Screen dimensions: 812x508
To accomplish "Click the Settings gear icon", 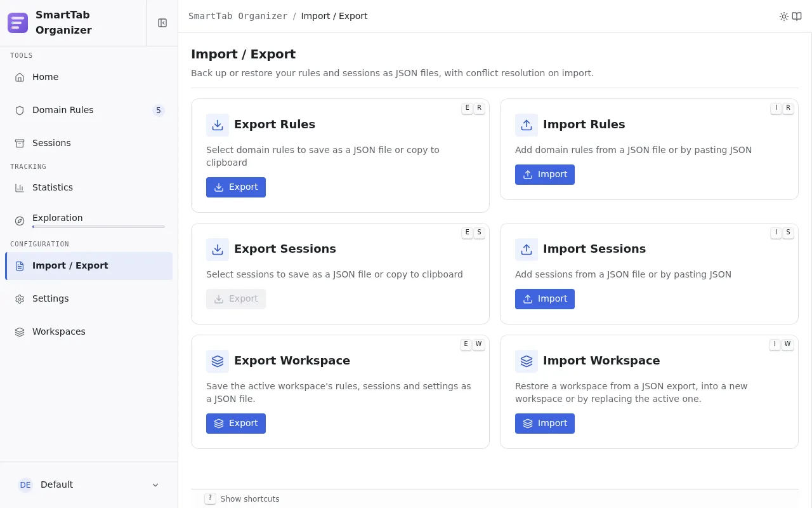I will point(20,299).
